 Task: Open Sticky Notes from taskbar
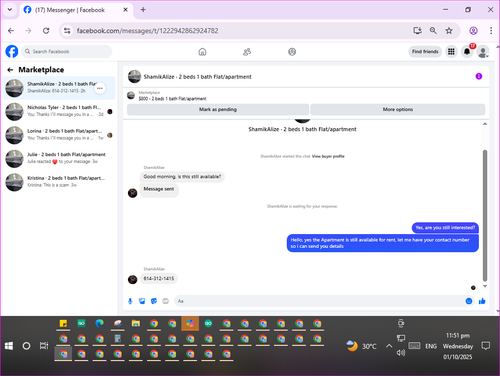coord(63,323)
